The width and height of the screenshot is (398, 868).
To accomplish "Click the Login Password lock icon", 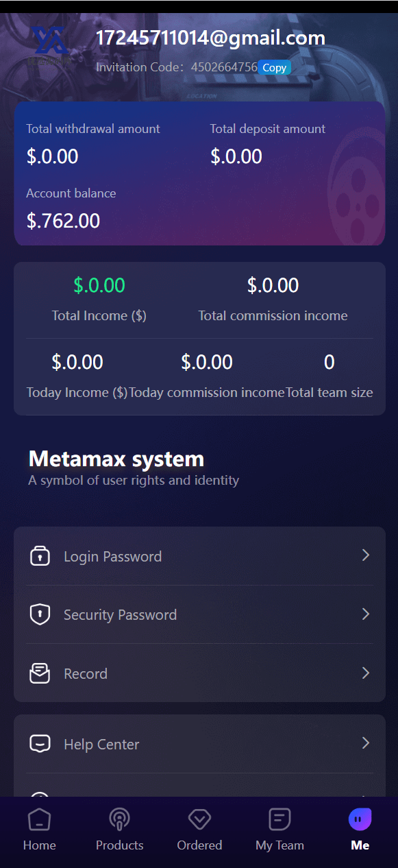I will (x=40, y=556).
